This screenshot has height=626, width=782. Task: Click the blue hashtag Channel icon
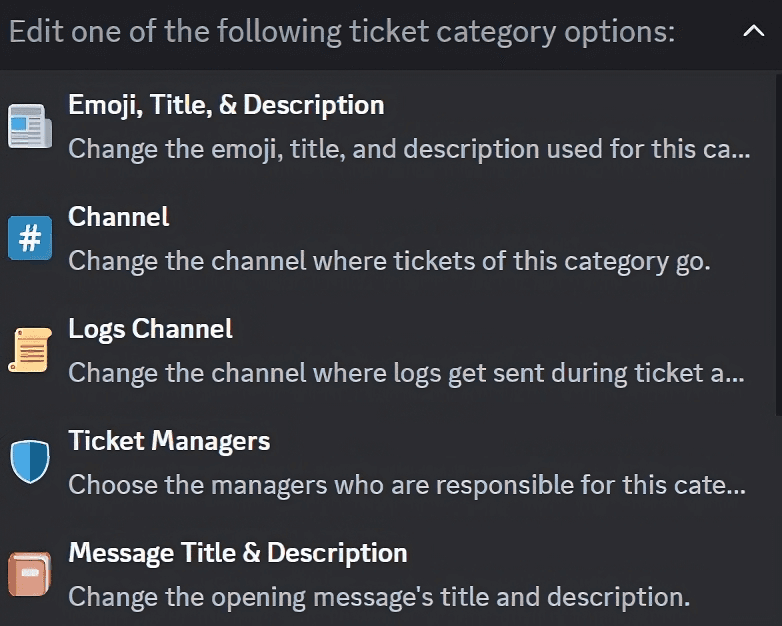[x=30, y=239]
